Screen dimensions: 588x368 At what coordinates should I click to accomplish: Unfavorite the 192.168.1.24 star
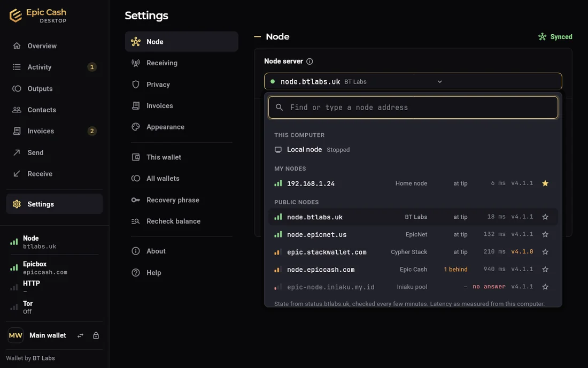click(x=545, y=183)
